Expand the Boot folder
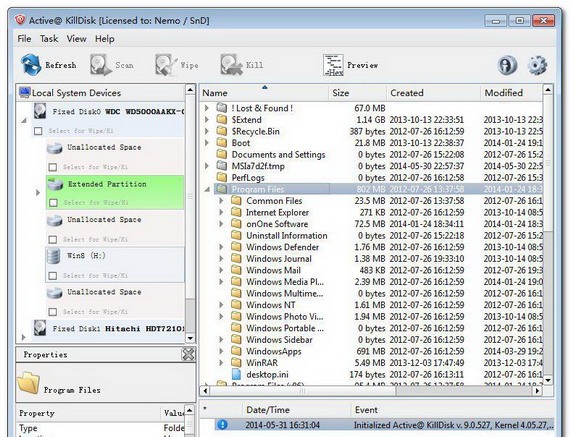 (x=207, y=143)
